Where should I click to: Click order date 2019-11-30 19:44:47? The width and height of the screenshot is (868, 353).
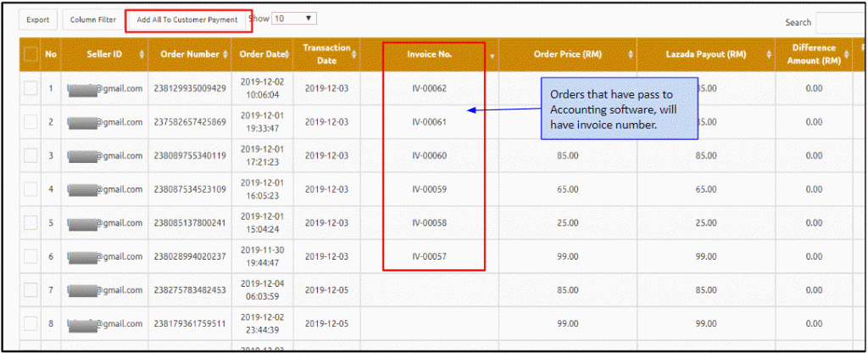263,256
